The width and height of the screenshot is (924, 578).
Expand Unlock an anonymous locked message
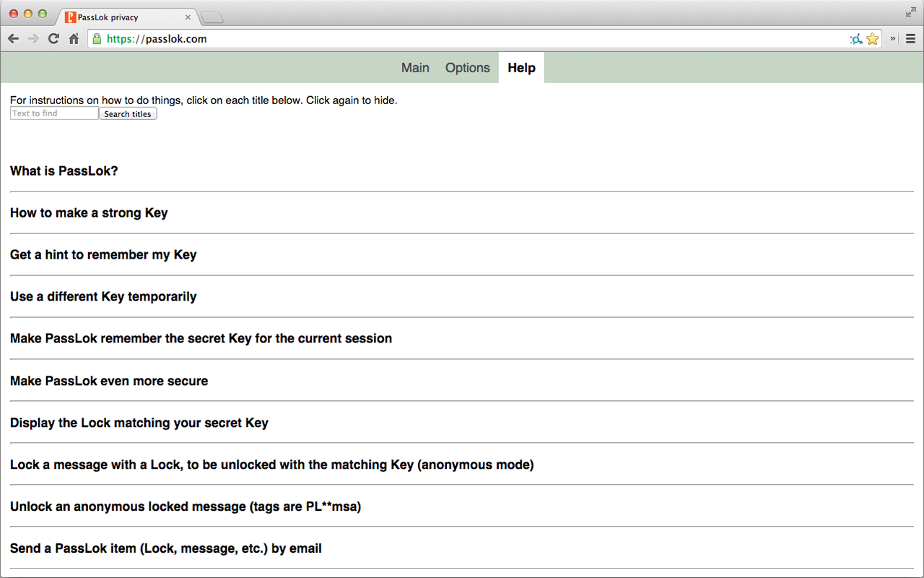[x=186, y=506]
